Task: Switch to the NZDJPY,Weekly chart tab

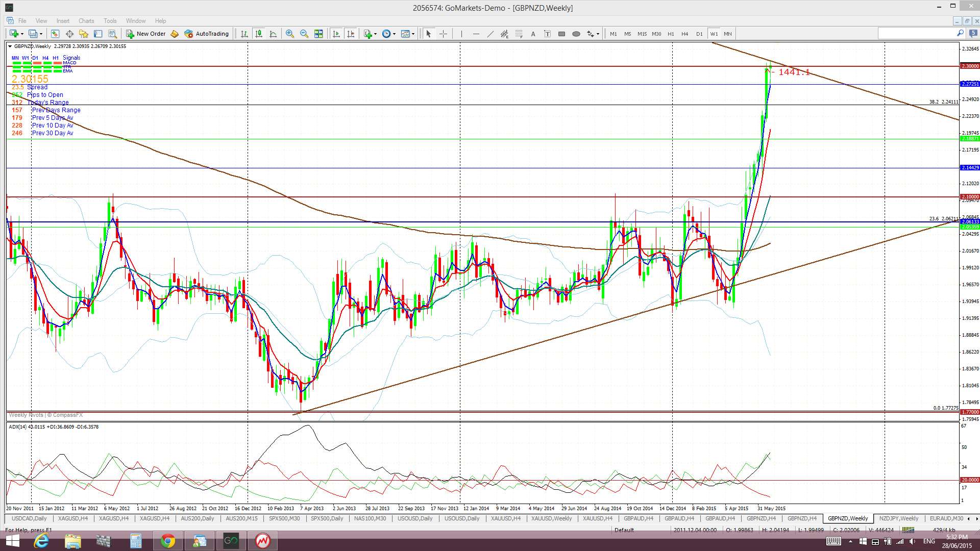Action: (898, 518)
